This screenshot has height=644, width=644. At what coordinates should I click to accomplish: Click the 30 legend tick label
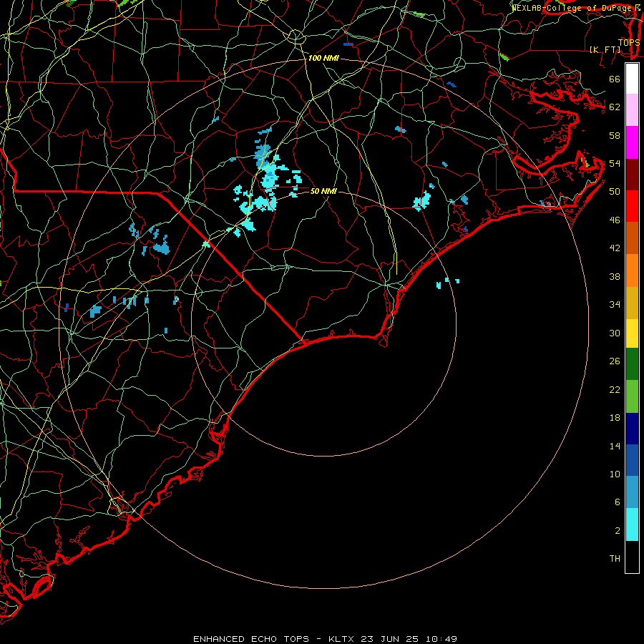pos(615,333)
